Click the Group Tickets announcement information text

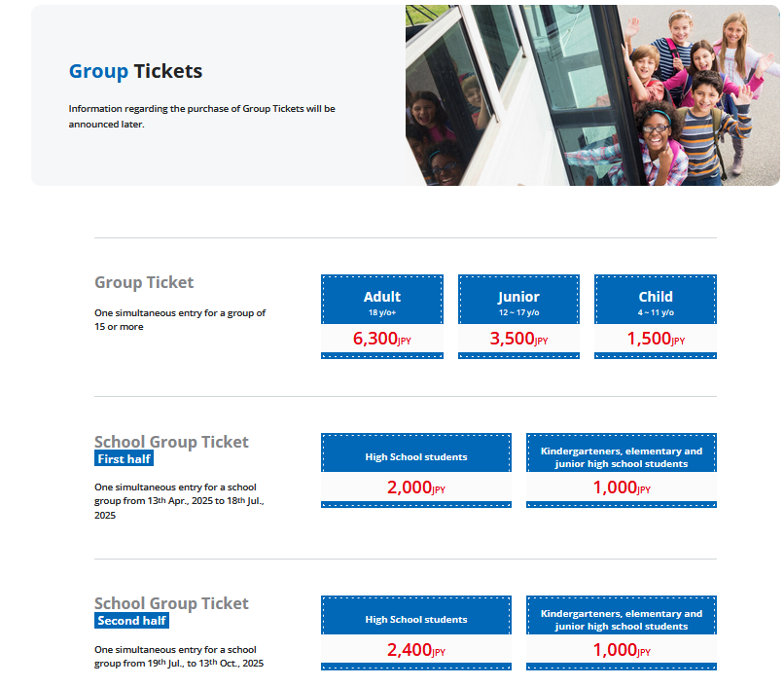[x=201, y=116]
